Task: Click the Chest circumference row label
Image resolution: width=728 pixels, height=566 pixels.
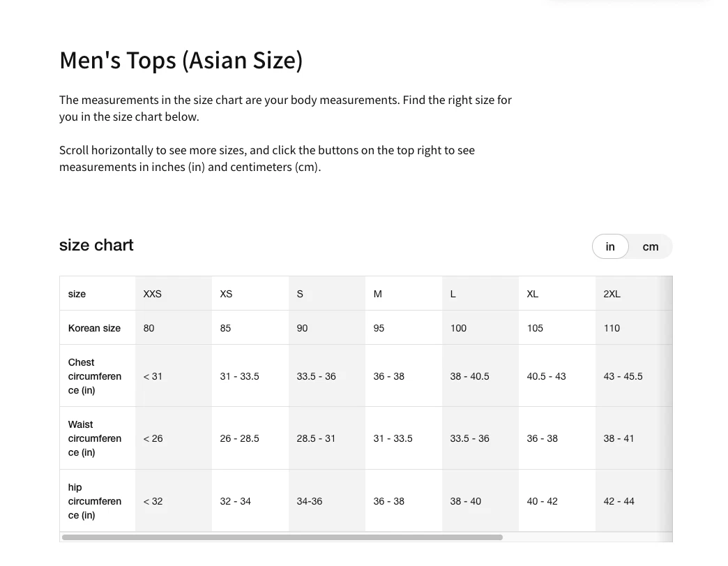Action: tap(94, 376)
